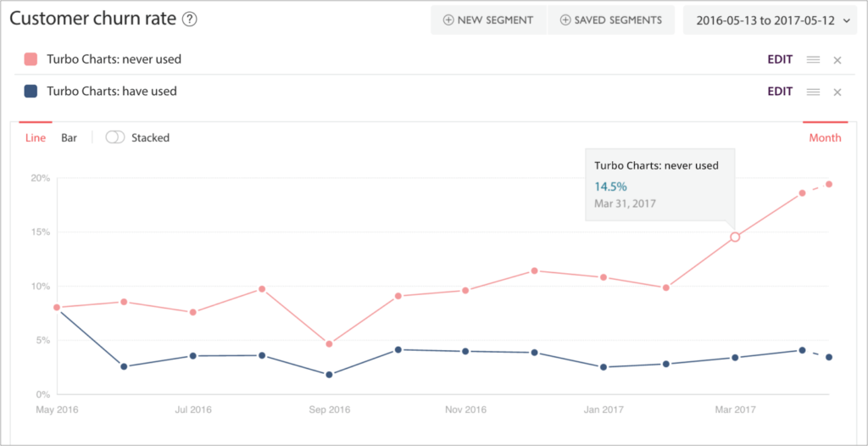Click the highlighted Mar 2017 never used data point
Viewport: 868px width, 446px height.
735,237
